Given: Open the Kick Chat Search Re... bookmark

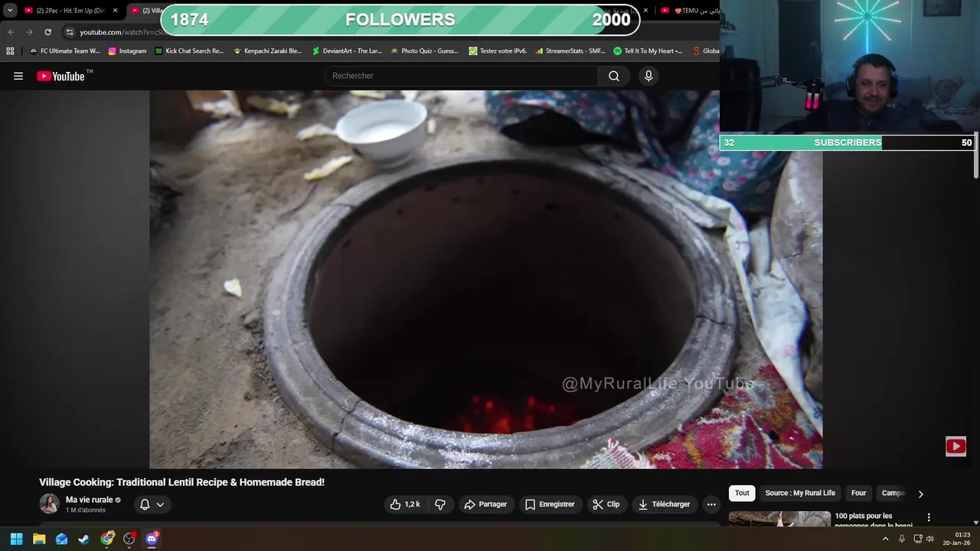Looking at the screenshot, I should [189, 51].
